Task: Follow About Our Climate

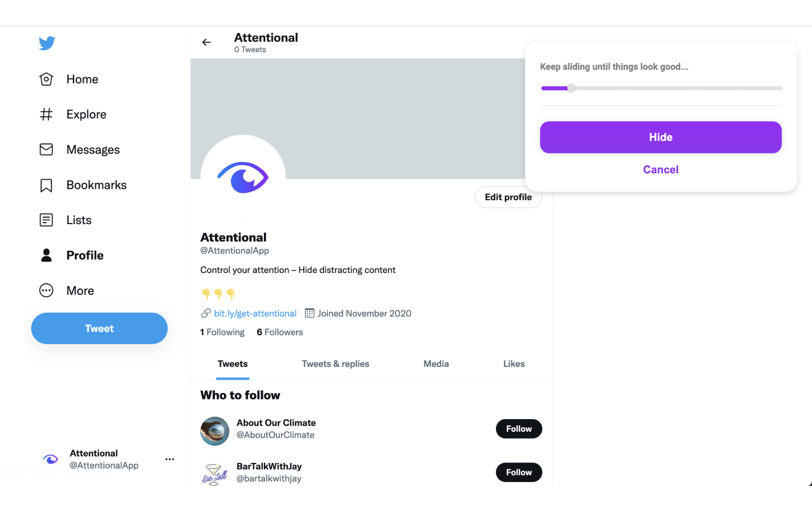Action: [518, 429]
